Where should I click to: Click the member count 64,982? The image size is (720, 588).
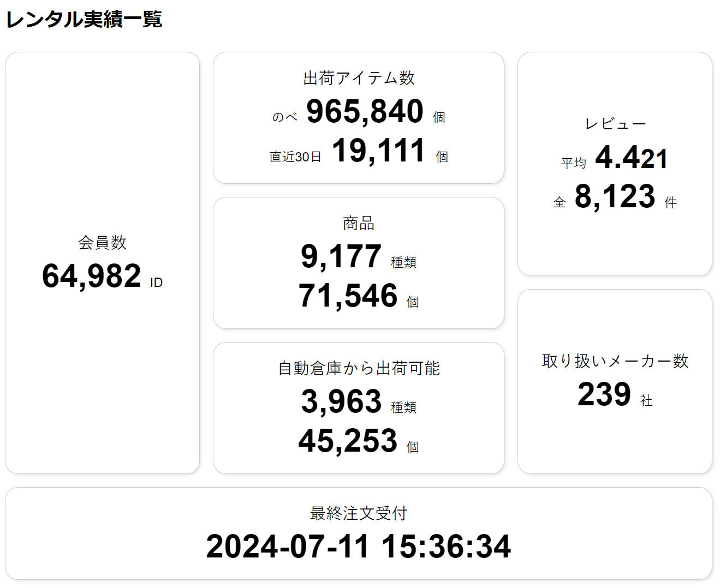[92, 276]
